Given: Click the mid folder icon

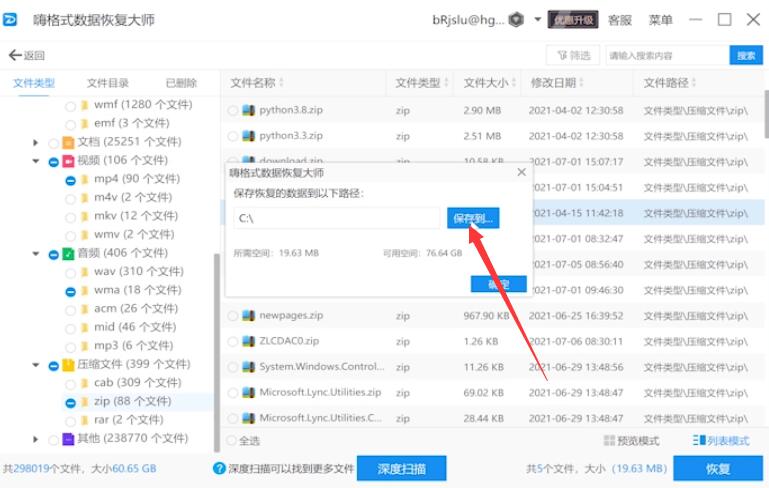Looking at the screenshot, I should pyautogui.click(x=84, y=328).
